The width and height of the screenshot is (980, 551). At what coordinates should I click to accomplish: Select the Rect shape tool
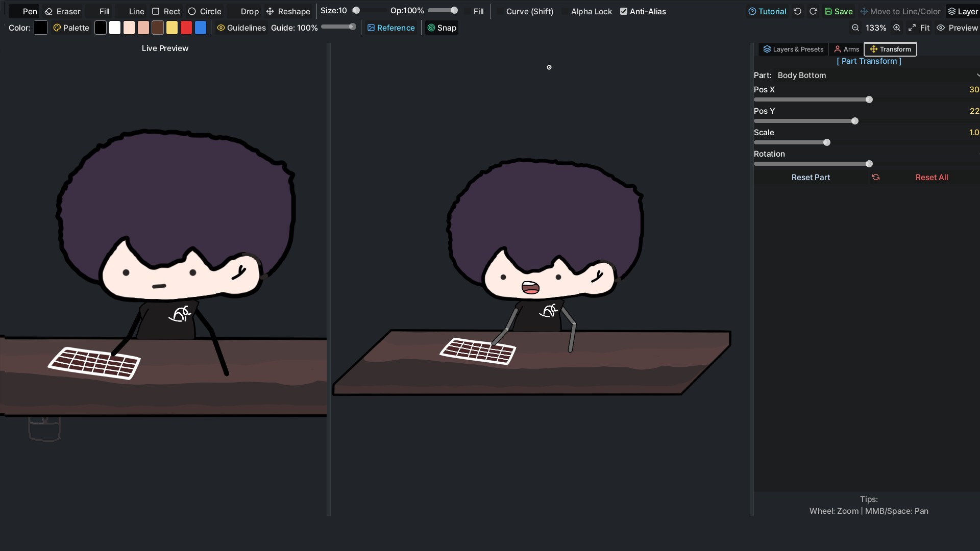pyautogui.click(x=166, y=11)
